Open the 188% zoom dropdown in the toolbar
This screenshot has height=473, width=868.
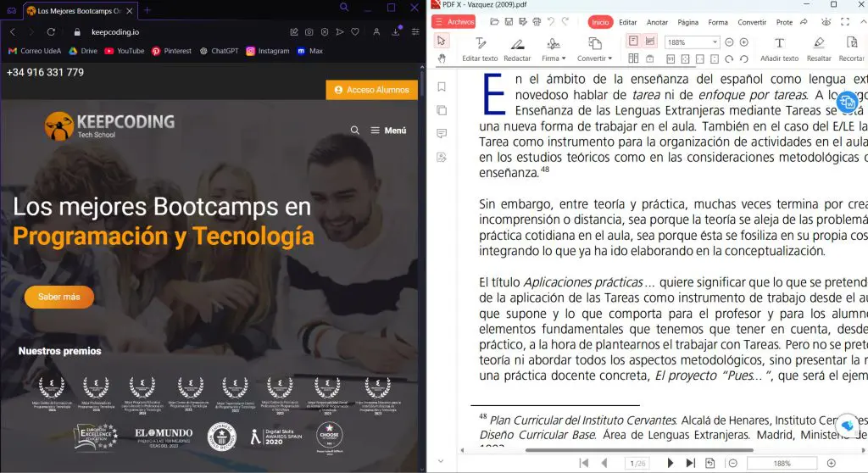coord(715,42)
